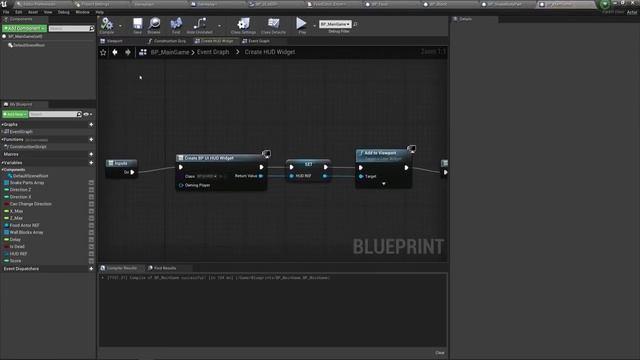Toggle the visibility eye of X_Max variable
The height and width of the screenshot is (360, 640).
coord(91,211)
